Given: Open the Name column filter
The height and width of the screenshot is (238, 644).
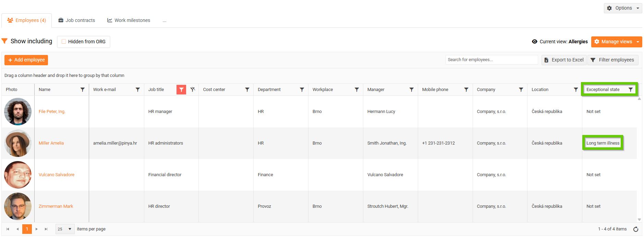Looking at the screenshot, I should tap(83, 90).
